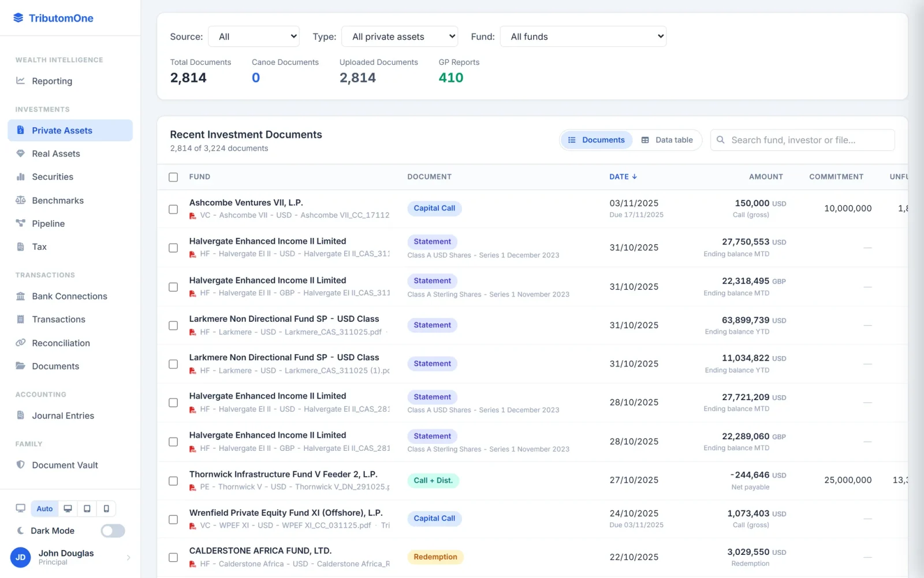Switch to the Data table view tab
The height and width of the screenshot is (578, 924).
pyautogui.click(x=667, y=140)
